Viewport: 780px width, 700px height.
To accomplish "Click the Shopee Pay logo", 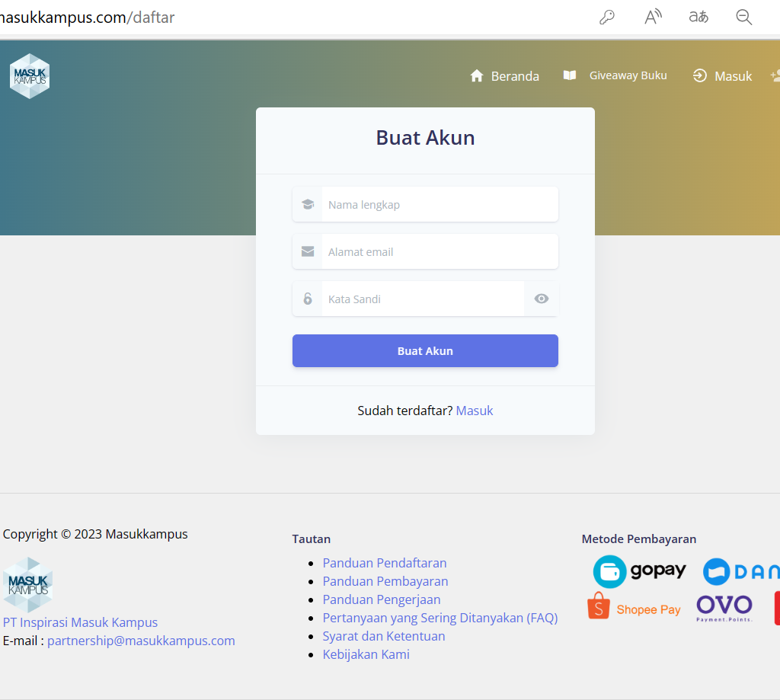I will point(634,607).
